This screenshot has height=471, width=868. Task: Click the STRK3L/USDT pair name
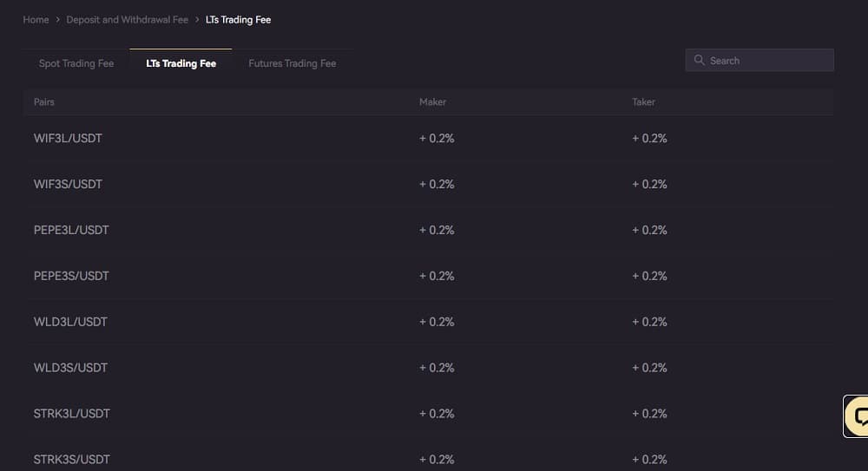71,414
